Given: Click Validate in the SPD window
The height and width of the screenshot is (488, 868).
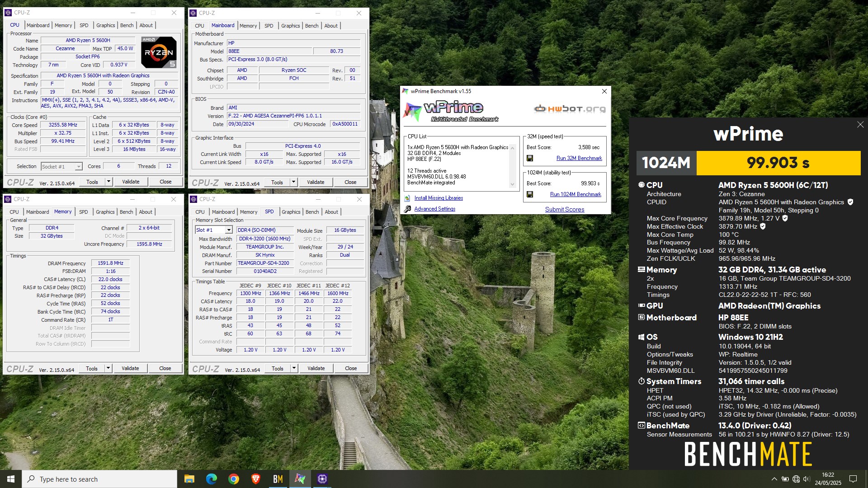Looking at the screenshot, I should pos(316,369).
